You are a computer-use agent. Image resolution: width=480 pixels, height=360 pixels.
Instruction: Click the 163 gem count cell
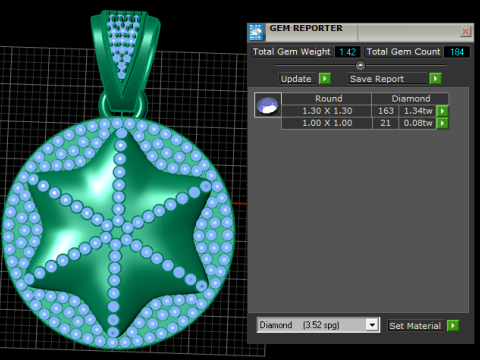(385, 111)
